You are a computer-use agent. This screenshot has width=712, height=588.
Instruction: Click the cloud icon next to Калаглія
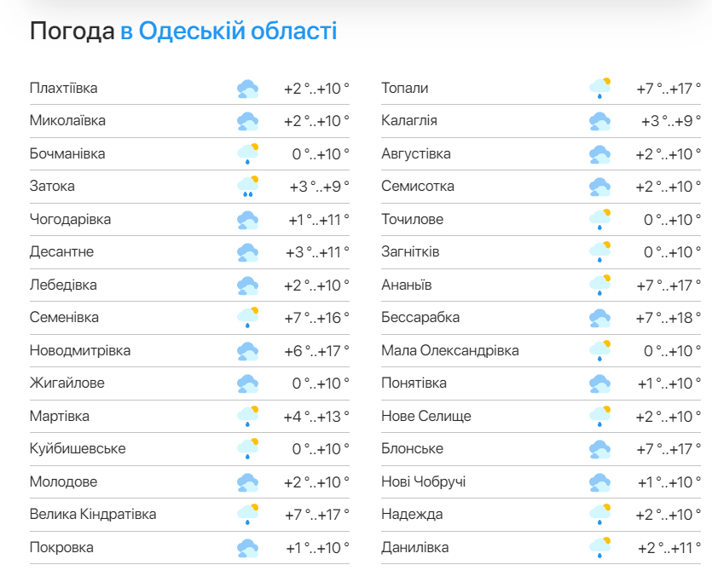[x=599, y=121]
